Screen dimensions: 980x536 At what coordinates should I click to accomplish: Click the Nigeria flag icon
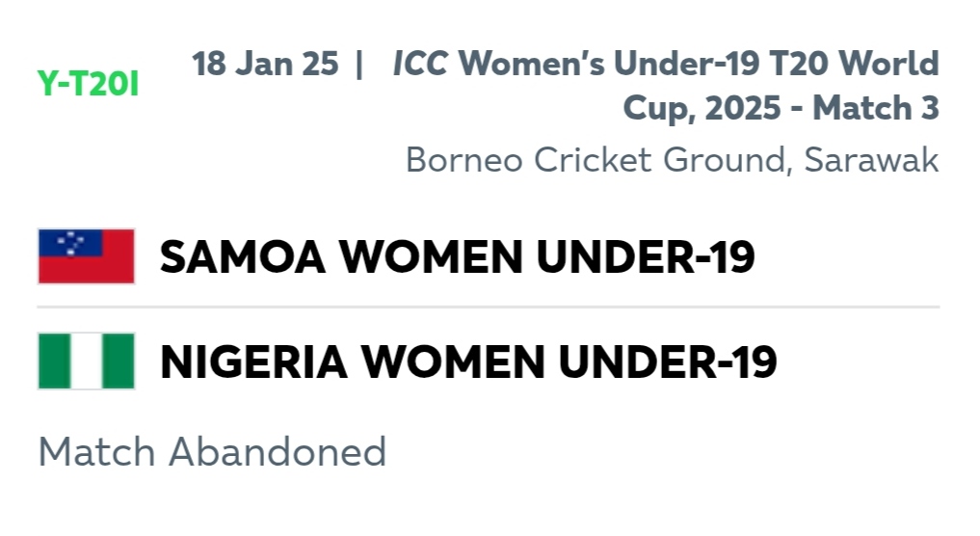87,361
